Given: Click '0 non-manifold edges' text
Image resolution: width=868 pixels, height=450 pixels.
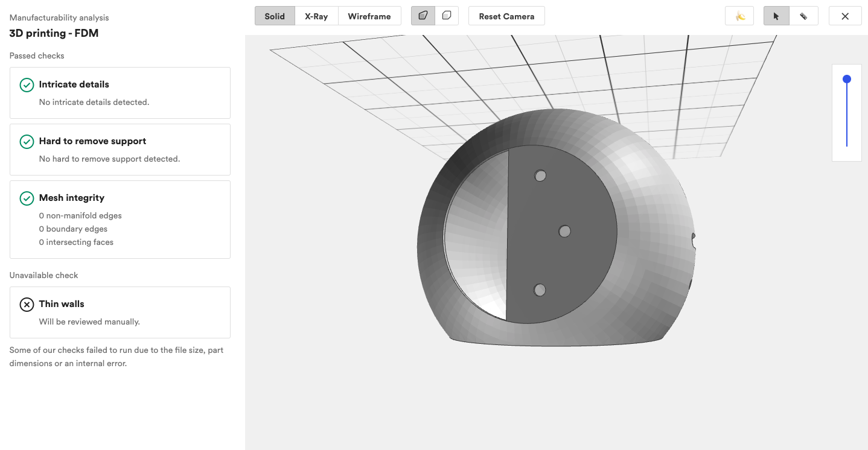Looking at the screenshot, I should [80, 215].
